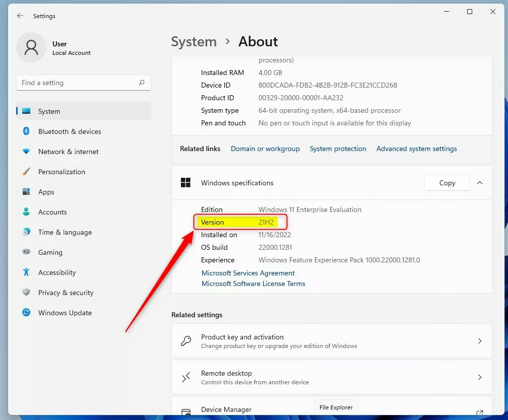Viewport: 508px width, 420px height.
Task: Expand Remote desktop settings arrow
Action: (480, 377)
